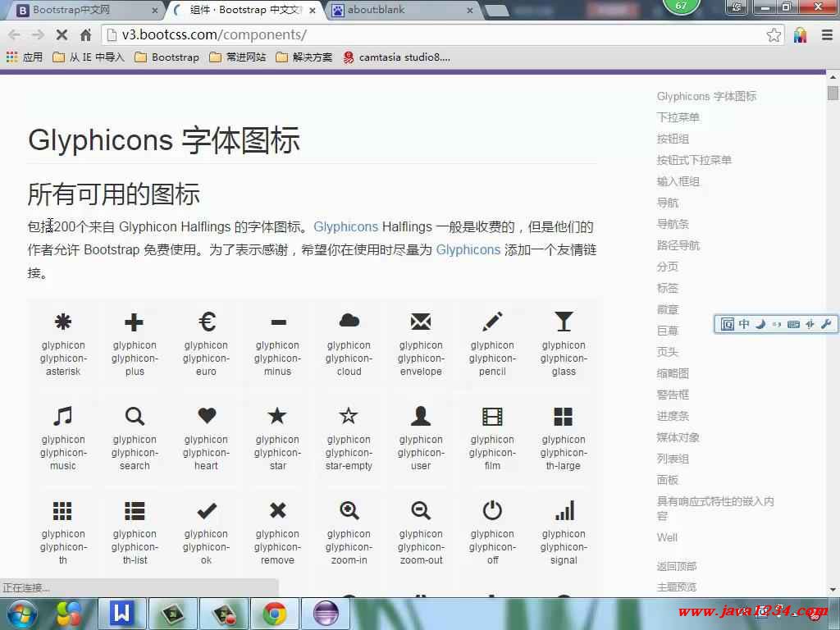Click the glyphicon-minus icon
Viewport: 840px width, 630px height.
(x=279, y=322)
